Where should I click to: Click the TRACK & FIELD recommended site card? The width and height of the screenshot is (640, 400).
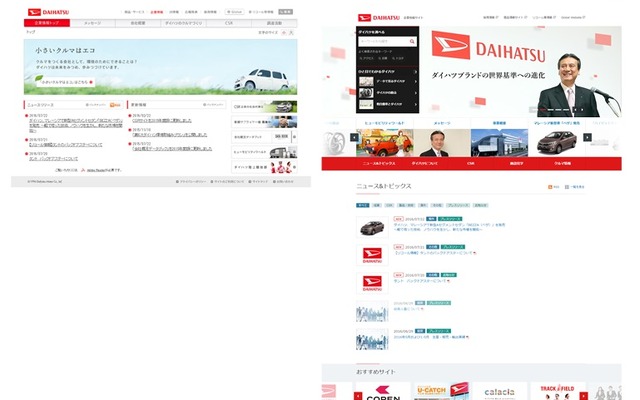point(558,391)
